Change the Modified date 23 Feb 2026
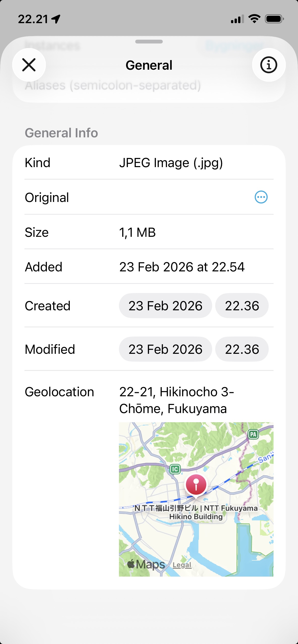 point(165,349)
